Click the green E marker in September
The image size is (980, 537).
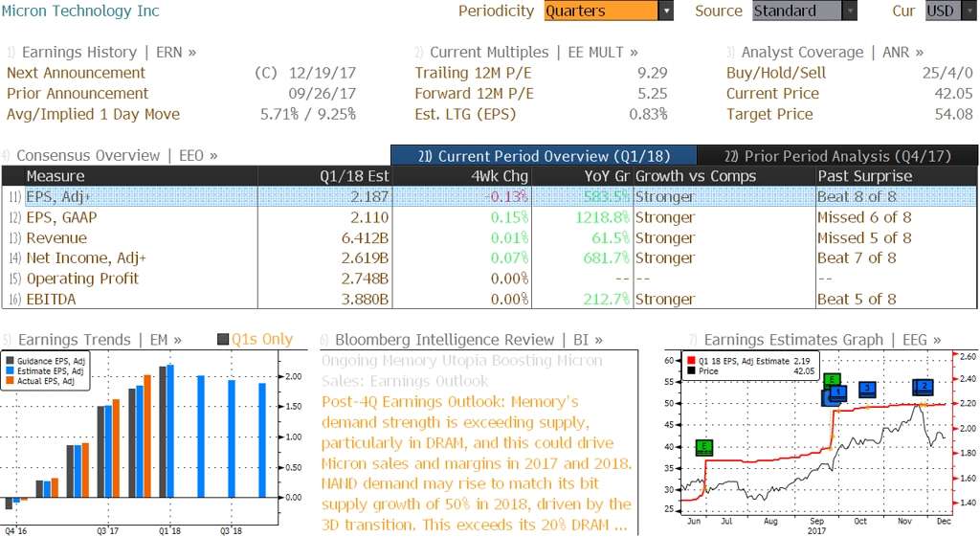(832, 379)
